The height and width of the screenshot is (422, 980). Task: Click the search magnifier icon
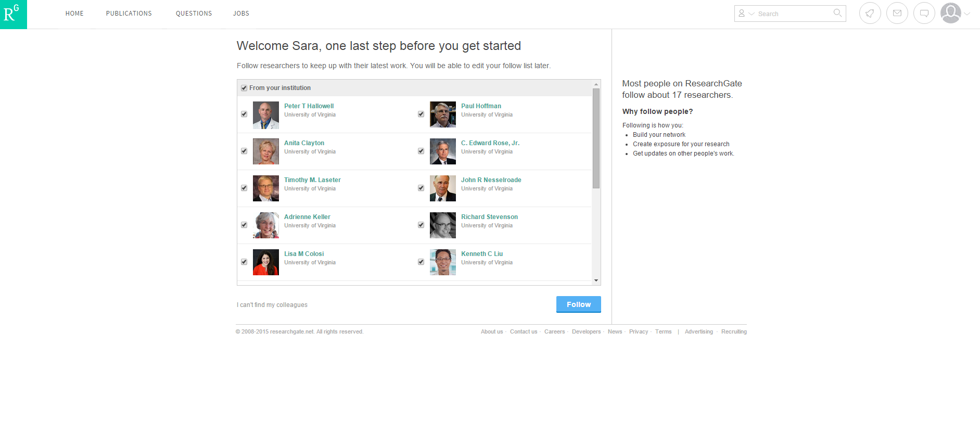click(837, 13)
